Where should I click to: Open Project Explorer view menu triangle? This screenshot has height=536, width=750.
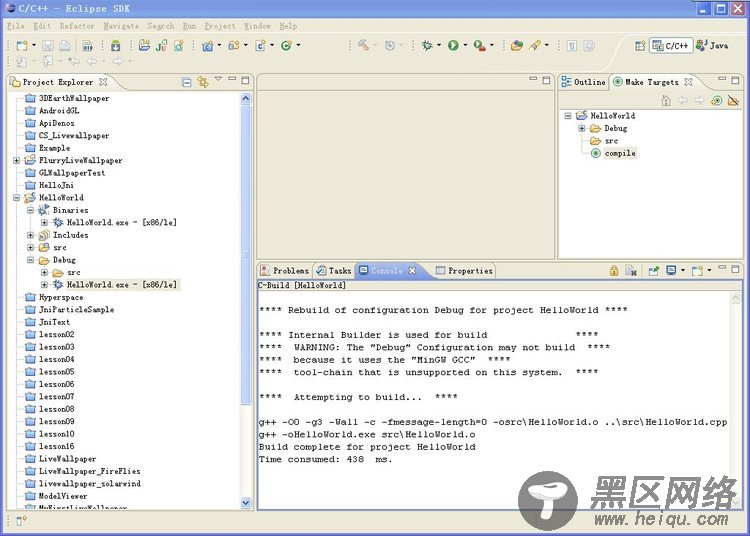(x=218, y=78)
